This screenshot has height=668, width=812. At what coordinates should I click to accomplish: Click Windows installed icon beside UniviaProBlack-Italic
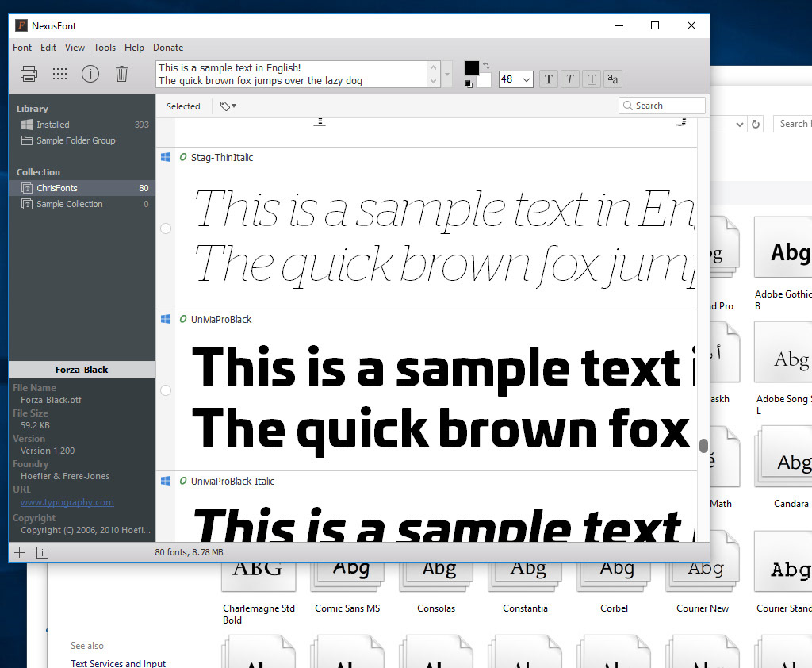pyautogui.click(x=166, y=481)
